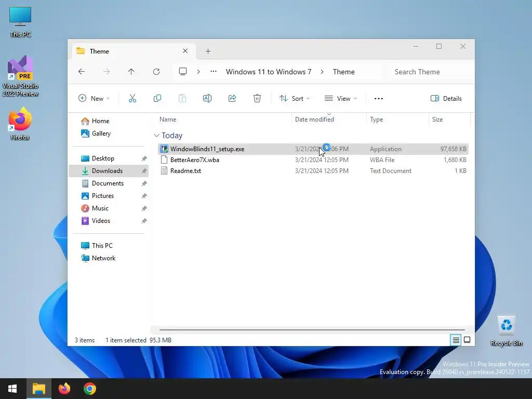
Task: Go up one folder level
Action: (x=131, y=72)
